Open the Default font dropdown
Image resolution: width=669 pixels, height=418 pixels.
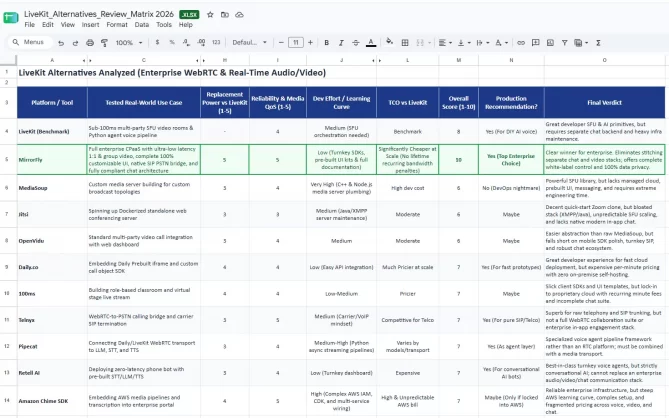click(249, 42)
